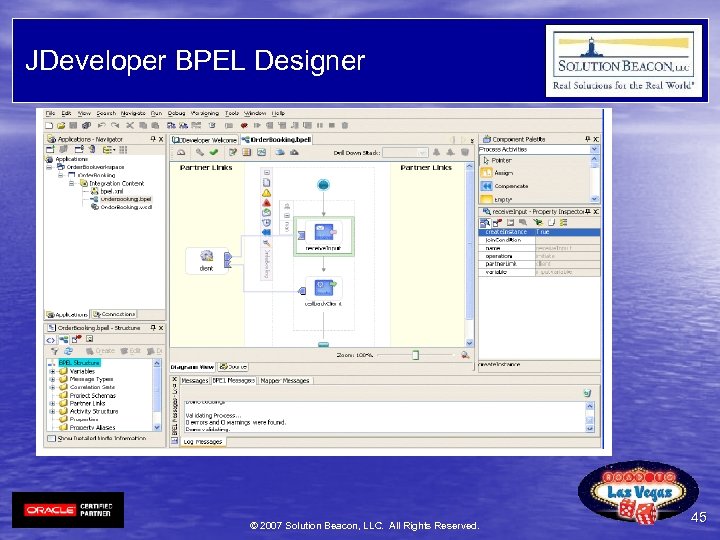Click the blue compensate arrow in diagram strip
The height and width of the screenshot is (540, 720).
[x=266, y=232]
